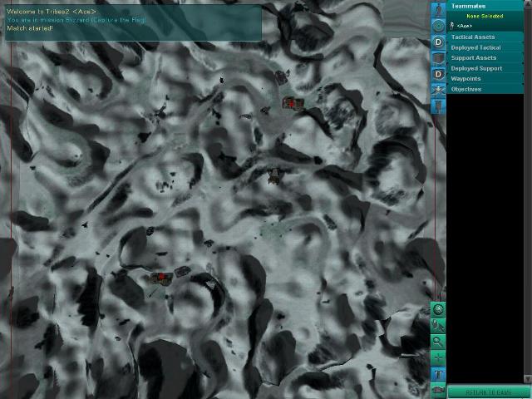The image size is (532, 399).
Task: Toggle the Waypoints star icon
Action: pos(438,90)
